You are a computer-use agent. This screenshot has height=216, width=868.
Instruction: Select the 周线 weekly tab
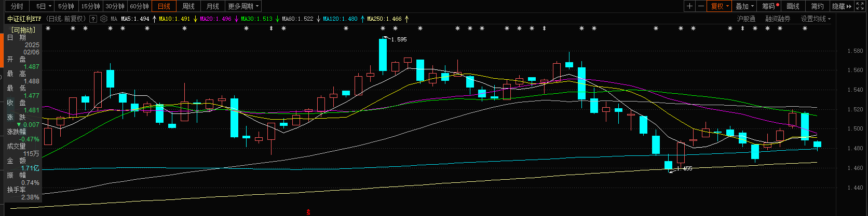pyautogui.click(x=188, y=6)
